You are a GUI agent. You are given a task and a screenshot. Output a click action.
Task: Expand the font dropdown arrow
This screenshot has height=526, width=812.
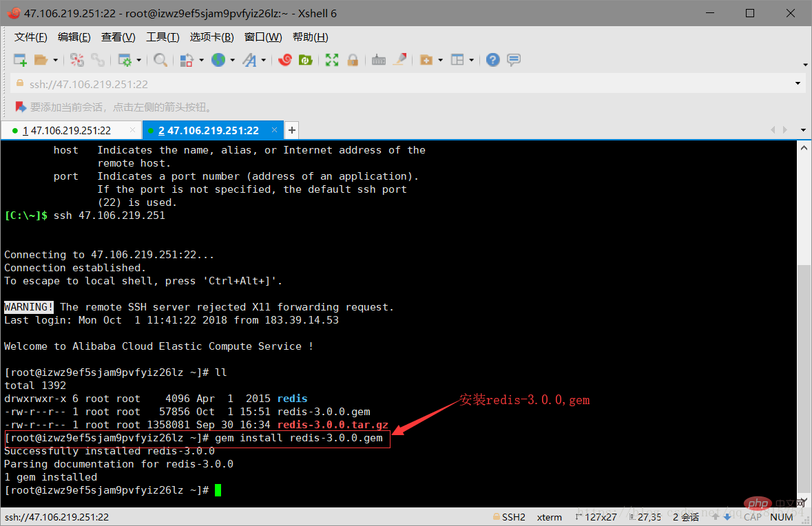coord(264,61)
